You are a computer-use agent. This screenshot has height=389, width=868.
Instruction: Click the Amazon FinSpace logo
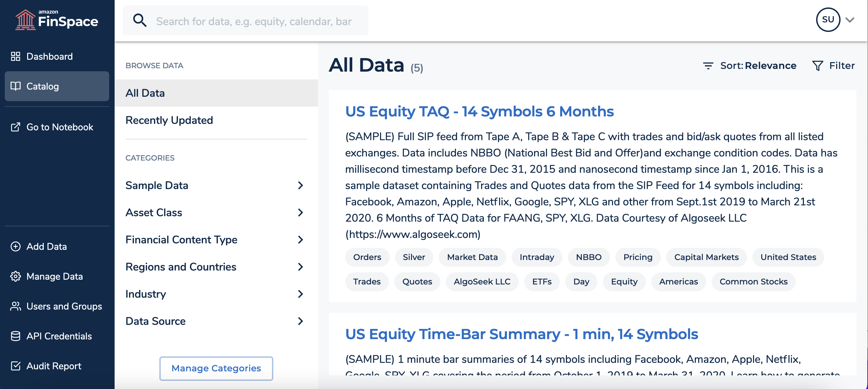(x=57, y=20)
